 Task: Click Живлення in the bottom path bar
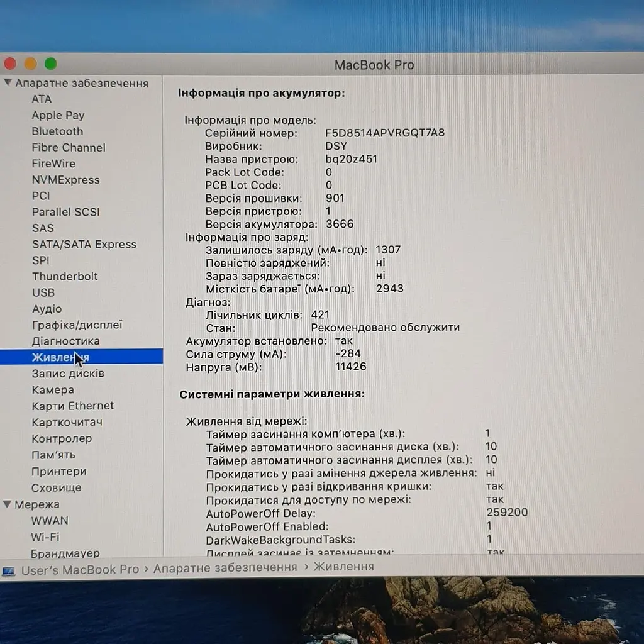pyautogui.click(x=344, y=567)
